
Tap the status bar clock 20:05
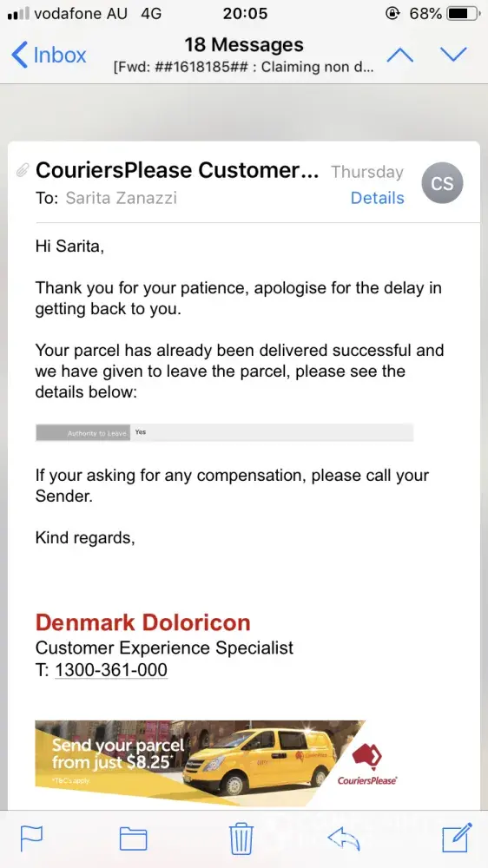[x=245, y=13]
